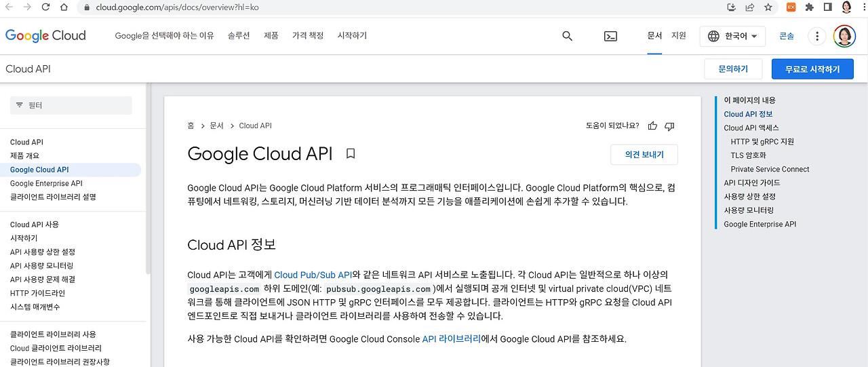
Task: Click the 의견 보내기 button
Action: 644,155
